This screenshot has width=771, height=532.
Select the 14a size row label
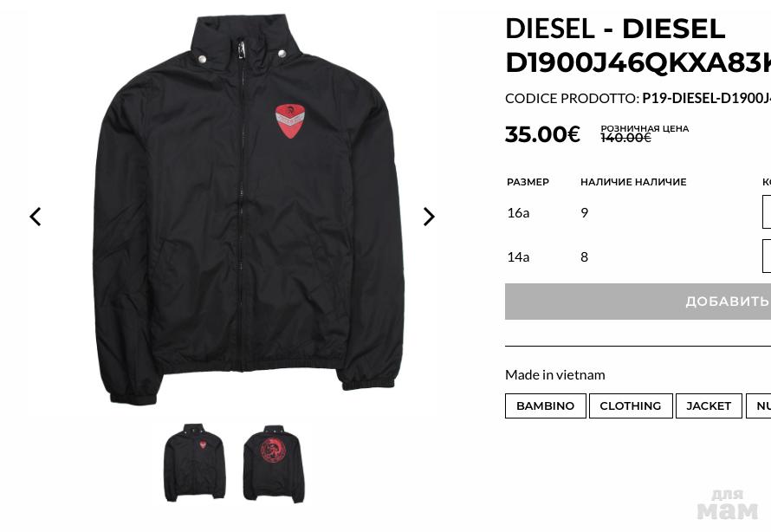518,257
